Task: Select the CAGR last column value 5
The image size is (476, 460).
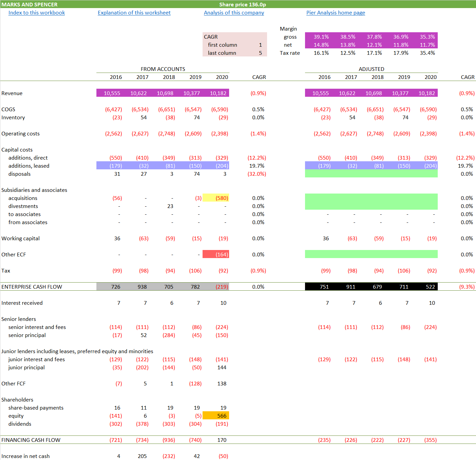Action: (260, 53)
